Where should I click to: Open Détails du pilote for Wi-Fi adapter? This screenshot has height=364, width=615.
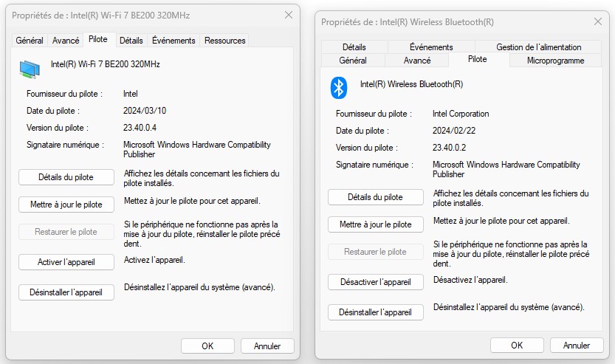pyautogui.click(x=66, y=177)
